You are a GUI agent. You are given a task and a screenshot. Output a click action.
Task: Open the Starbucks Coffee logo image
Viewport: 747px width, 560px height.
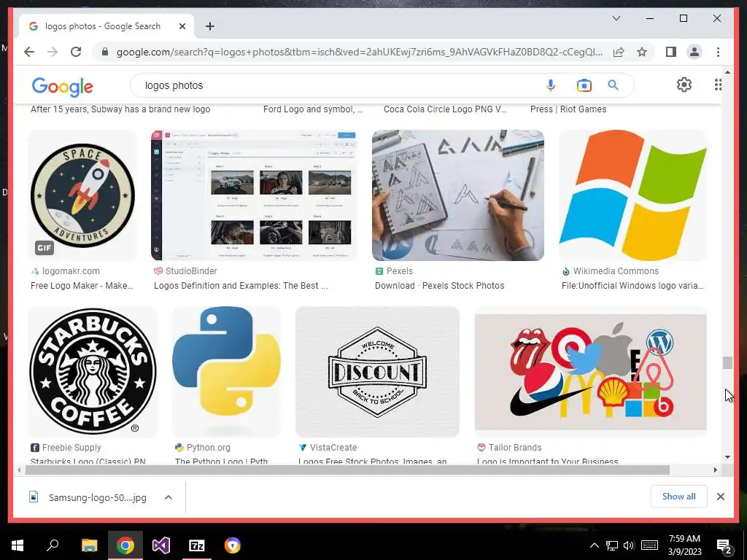click(x=93, y=372)
